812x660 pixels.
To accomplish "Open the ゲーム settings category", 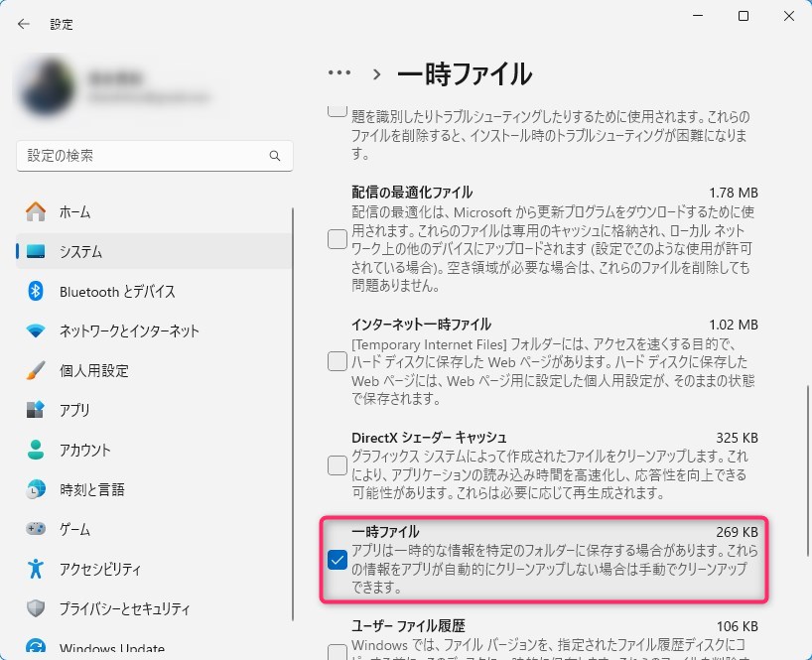I will [x=74, y=529].
